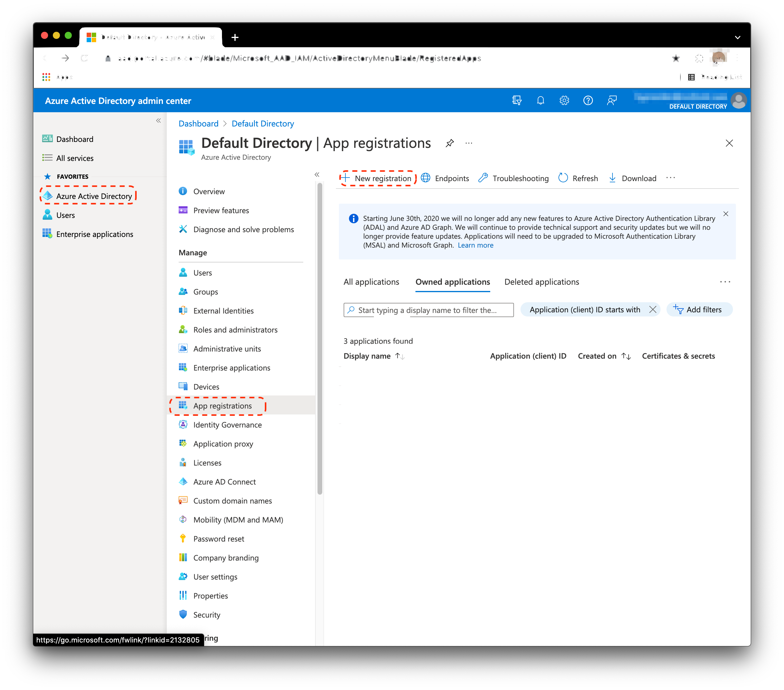Pin the App registrations blade
The width and height of the screenshot is (784, 690).
[x=450, y=143]
